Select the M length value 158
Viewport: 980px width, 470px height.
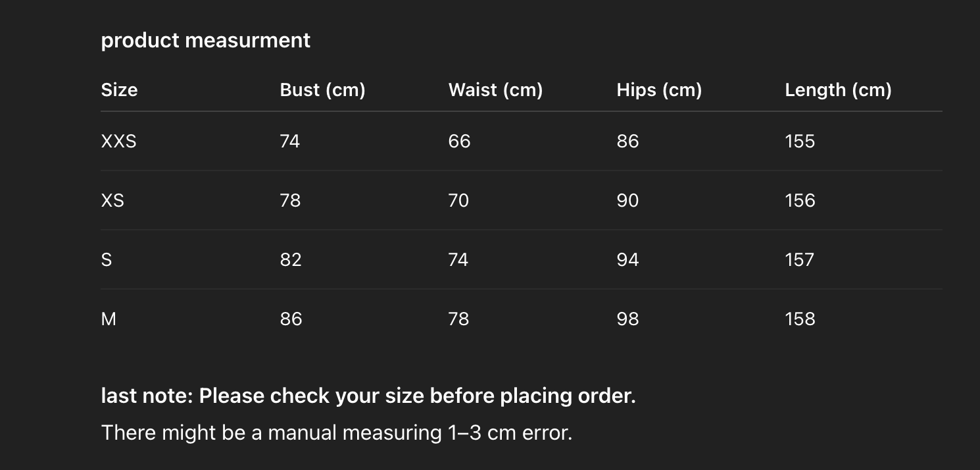coord(800,319)
